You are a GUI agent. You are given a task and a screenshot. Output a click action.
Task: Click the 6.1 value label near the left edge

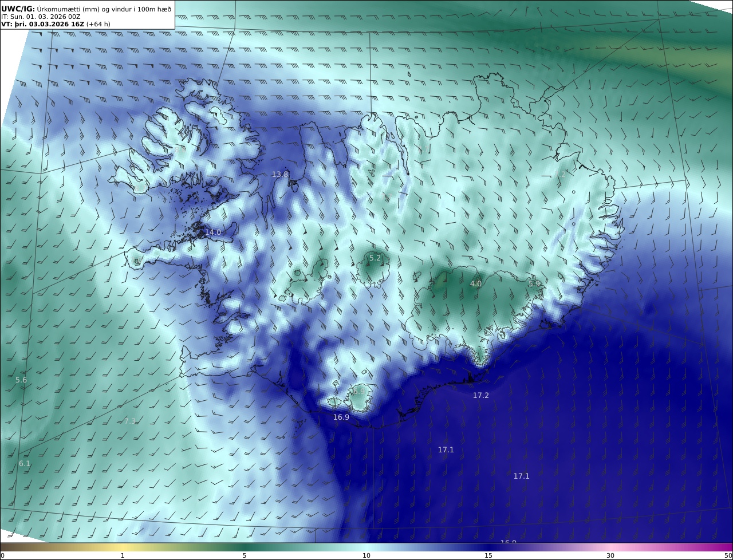click(25, 463)
